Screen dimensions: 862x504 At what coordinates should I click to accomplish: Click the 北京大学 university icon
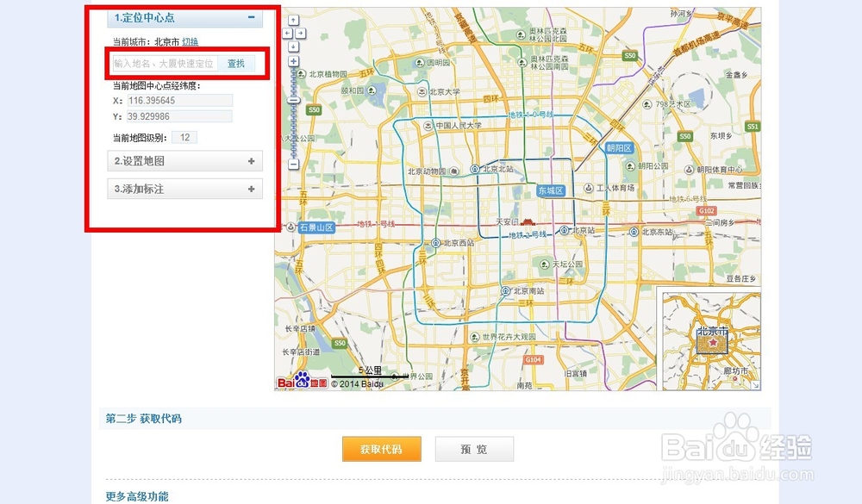click(422, 92)
